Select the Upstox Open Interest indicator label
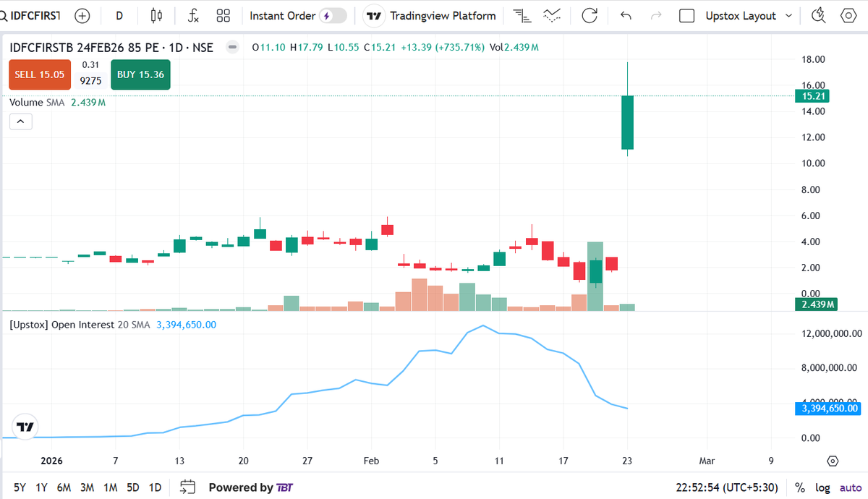The height and width of the screenshot is (499, 868). point(80,325)
